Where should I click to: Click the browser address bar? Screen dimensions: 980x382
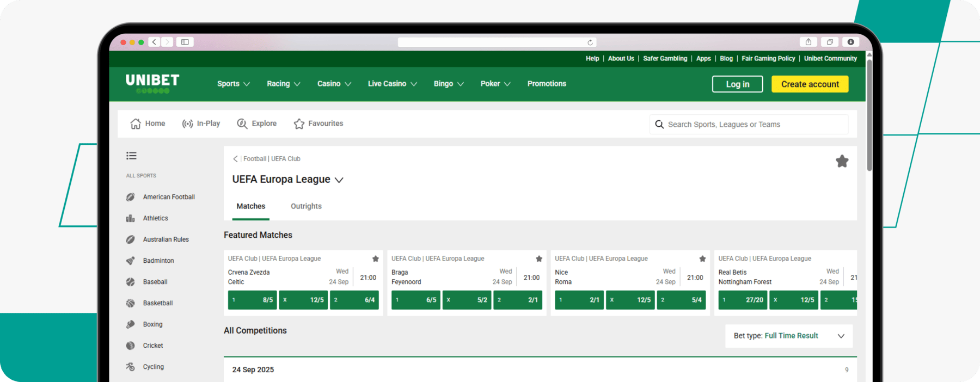(497, 42)
